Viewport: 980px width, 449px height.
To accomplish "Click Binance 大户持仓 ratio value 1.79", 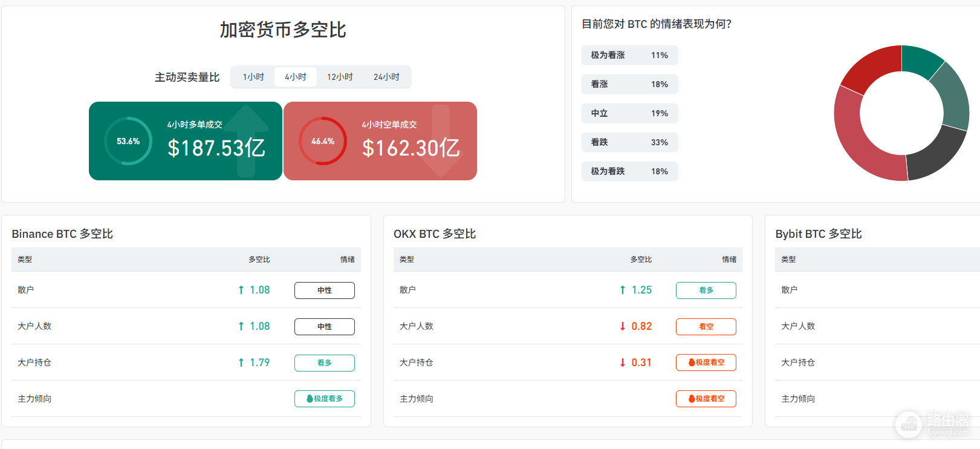I will click(260, 362).
